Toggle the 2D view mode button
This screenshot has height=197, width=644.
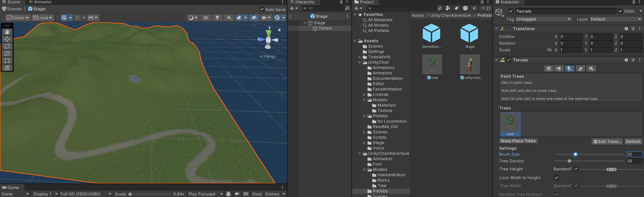(206, 18)
